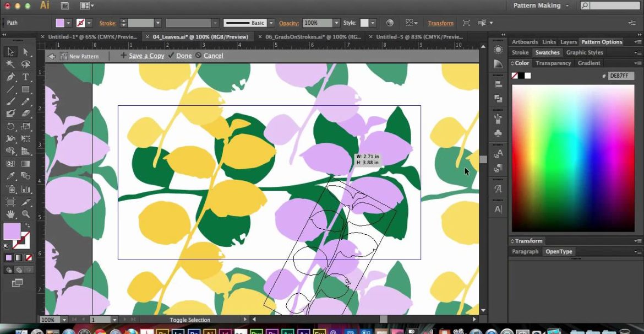The image size is (644, 334).
Task: Enable Draw Normal mode
Action: (9, 270)
